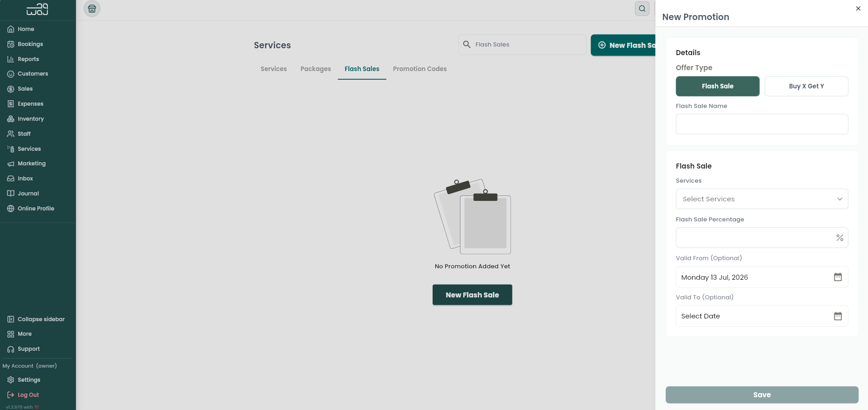Viewport: 868px width, 410px height.
Task: Click the Support headset icon
Action: 10,349
